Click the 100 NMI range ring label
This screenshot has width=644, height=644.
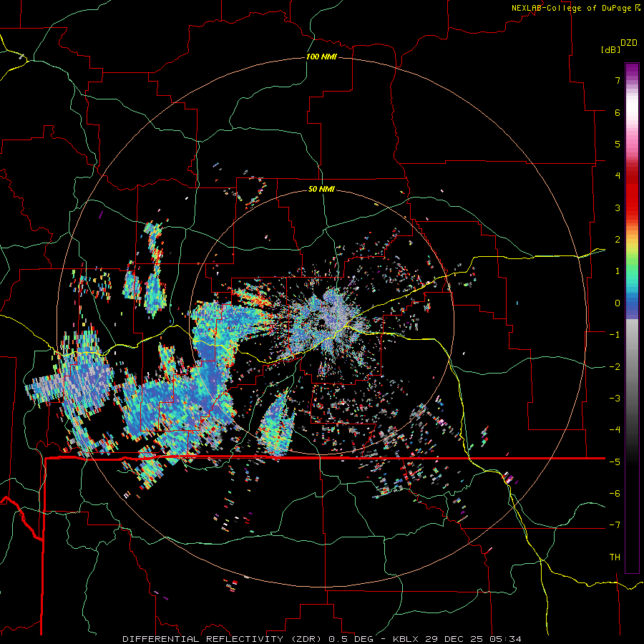(x=321, y=57)
